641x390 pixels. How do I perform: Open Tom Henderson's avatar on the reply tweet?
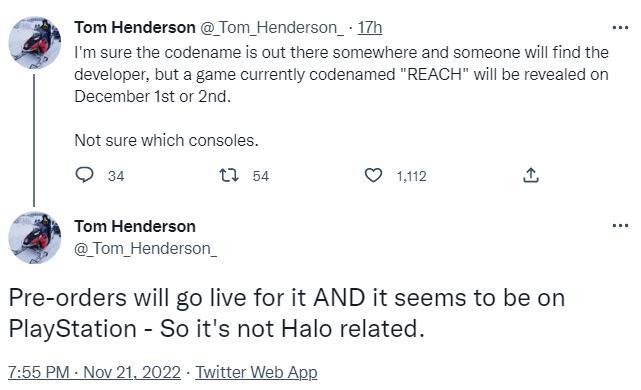(35, 238)
